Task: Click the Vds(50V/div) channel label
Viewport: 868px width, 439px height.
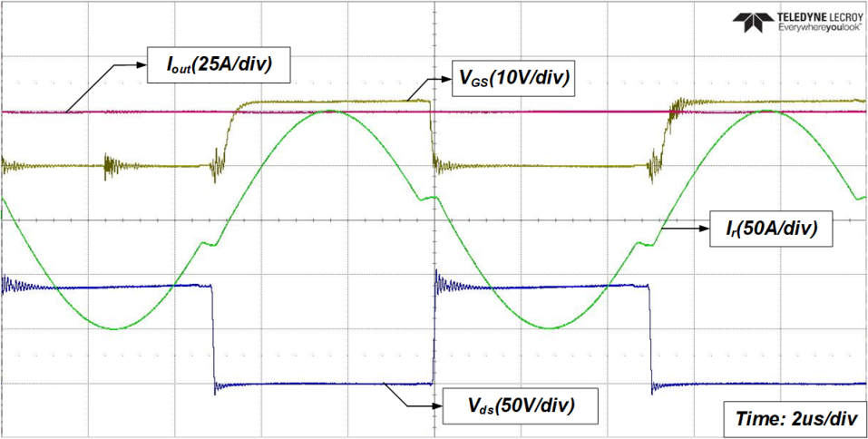Action: (x=522, y=405)
